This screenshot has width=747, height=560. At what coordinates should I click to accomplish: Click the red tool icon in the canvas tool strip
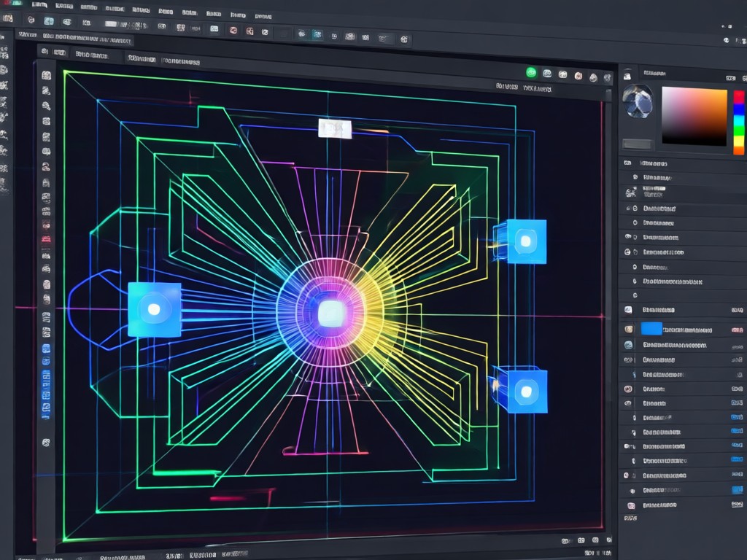click(46, 239)
